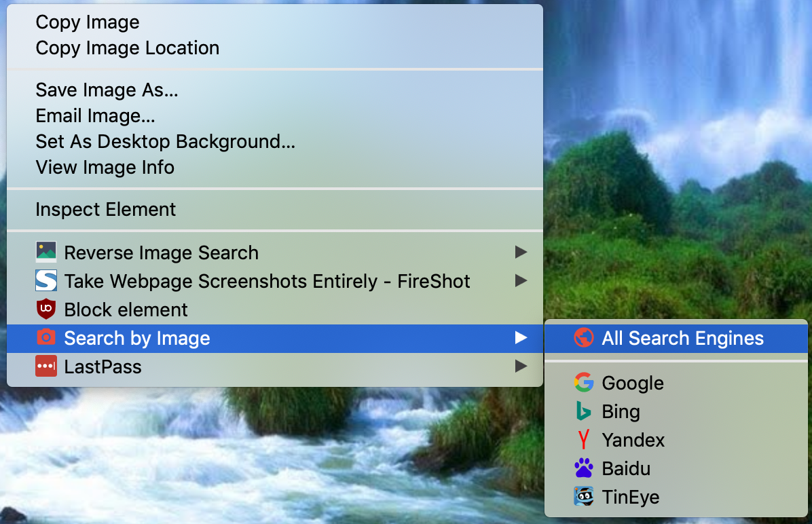Expand the LastPass submenu arrow
The width and height of the screenshot is (812, 524).
pos(521,367)
